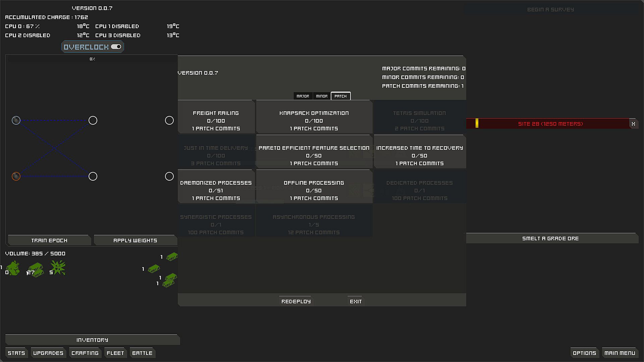This screenshot has width=644, height=362.
Task: Click the topmost single green ingot icon
Action: coord(172,257)
